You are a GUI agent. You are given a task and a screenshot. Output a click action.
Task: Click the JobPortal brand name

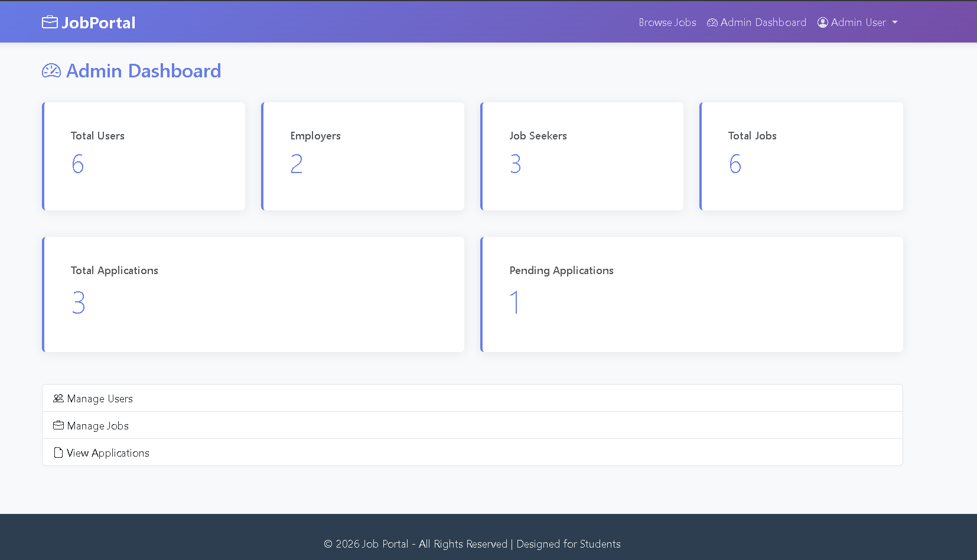[x=99, y=22]
